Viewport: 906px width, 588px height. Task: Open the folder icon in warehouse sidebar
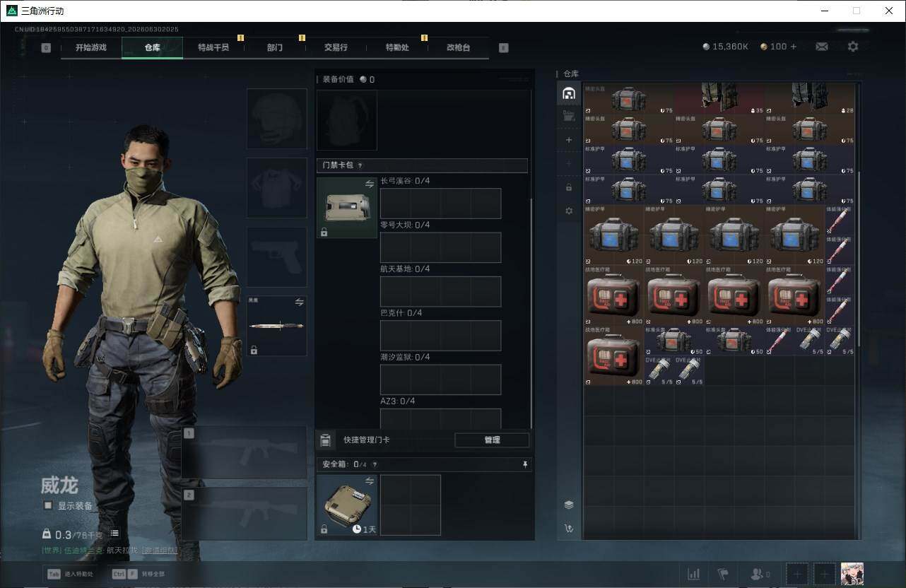click(568, 116)
